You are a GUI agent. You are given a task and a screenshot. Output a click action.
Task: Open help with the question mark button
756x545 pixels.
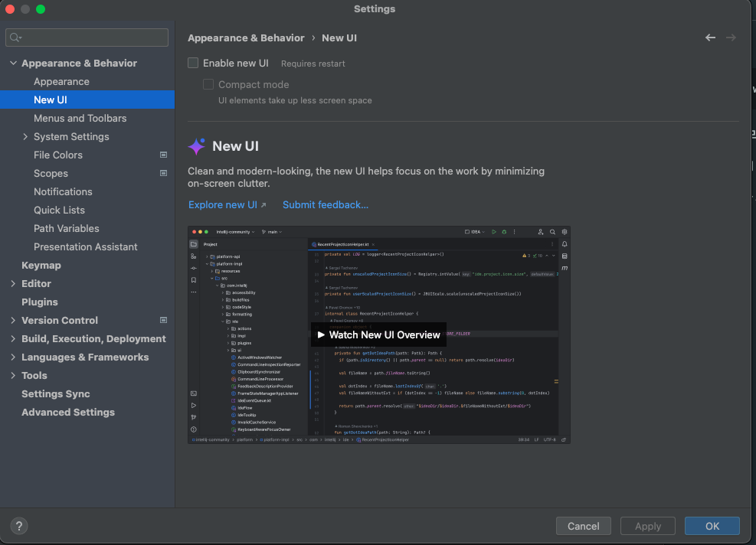click(x=19, y=526)
